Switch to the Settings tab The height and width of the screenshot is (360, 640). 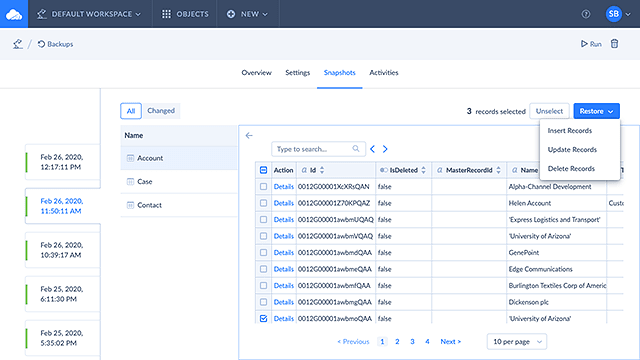click(298, 73)
